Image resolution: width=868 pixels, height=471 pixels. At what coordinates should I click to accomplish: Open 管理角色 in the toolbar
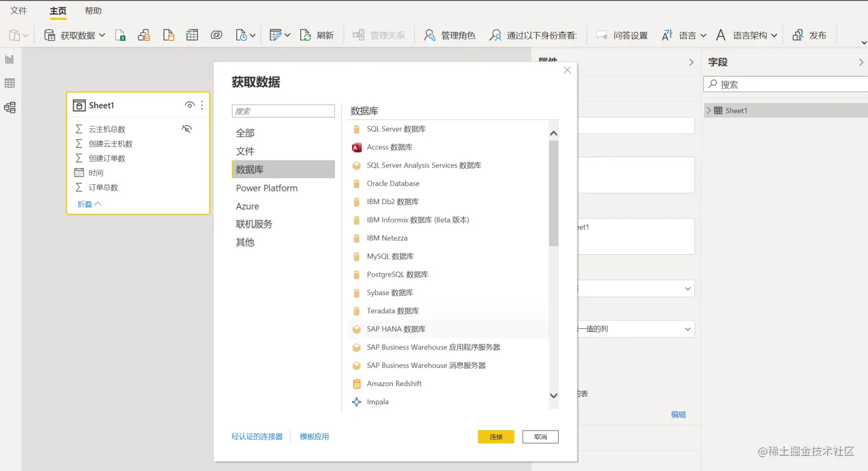(450, 36)
